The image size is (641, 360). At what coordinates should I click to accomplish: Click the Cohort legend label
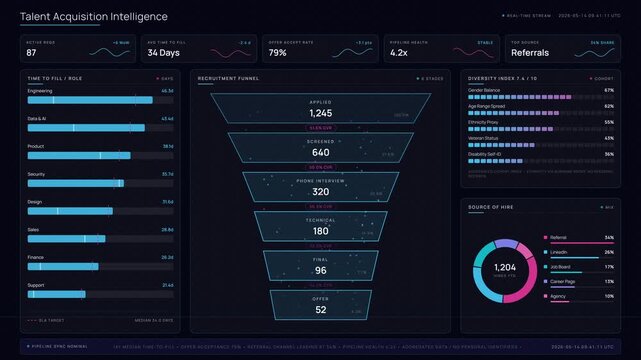click(601, 78)
